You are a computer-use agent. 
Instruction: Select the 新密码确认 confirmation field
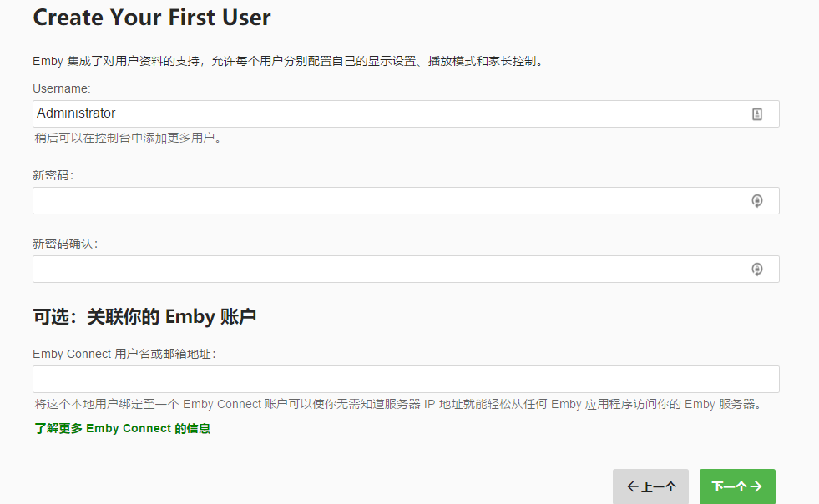click(x=384, y=270)
